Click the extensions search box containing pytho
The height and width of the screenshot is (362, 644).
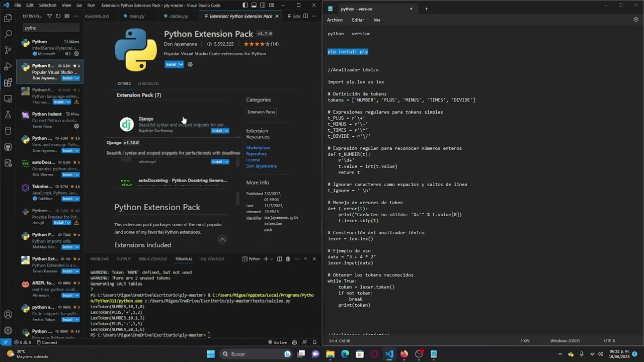coord(50,28)
